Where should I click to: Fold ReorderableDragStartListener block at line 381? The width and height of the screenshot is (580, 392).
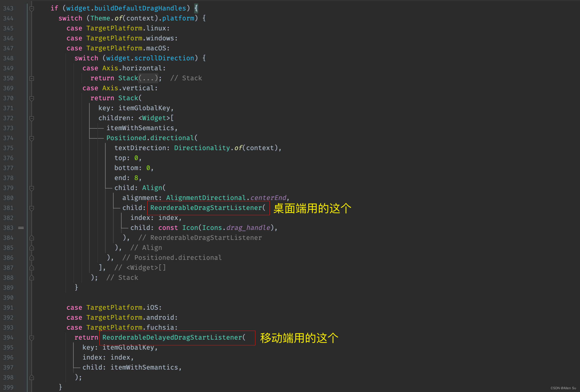tap(32, 208)
